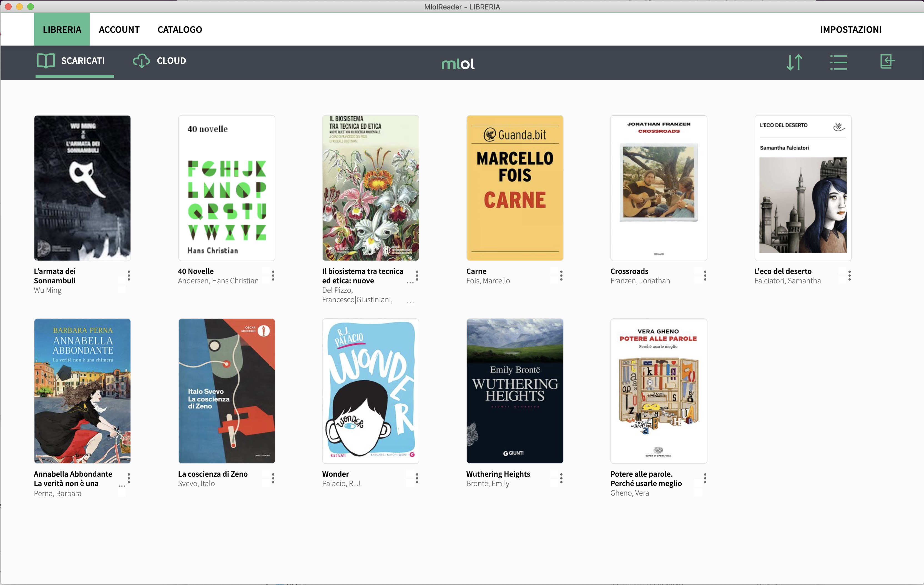Open the Wuthering Heights cover
Screen dimensions: 924x585
(x=515, y=391)
